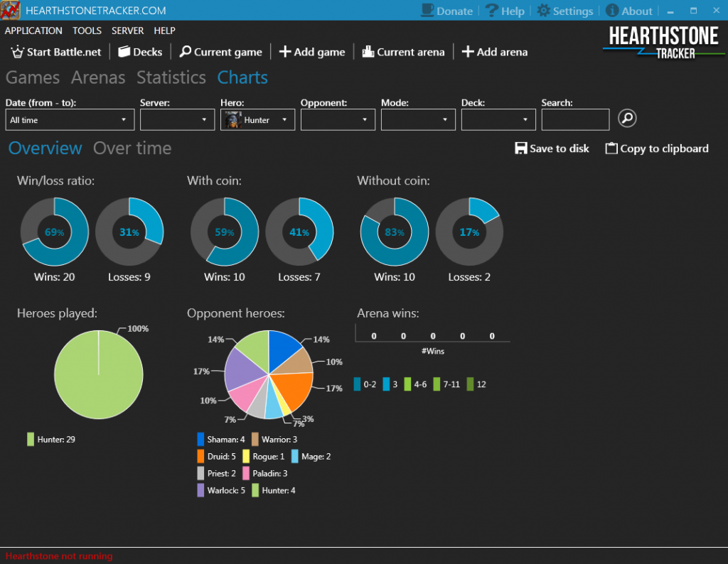728x564 pixels.
Task: Click the 'Losses: 9' text
Action: pyautogui.click(x=129, y=277)
